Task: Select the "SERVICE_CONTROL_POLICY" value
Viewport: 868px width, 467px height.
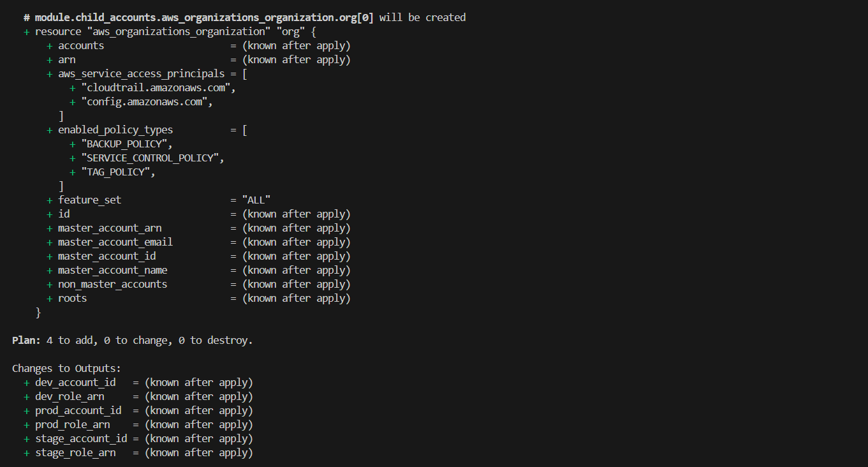Action: coord(152,158)
